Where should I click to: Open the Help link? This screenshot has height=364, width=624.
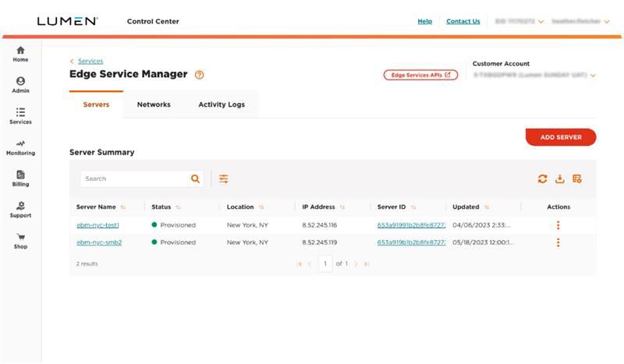[424, 21]
